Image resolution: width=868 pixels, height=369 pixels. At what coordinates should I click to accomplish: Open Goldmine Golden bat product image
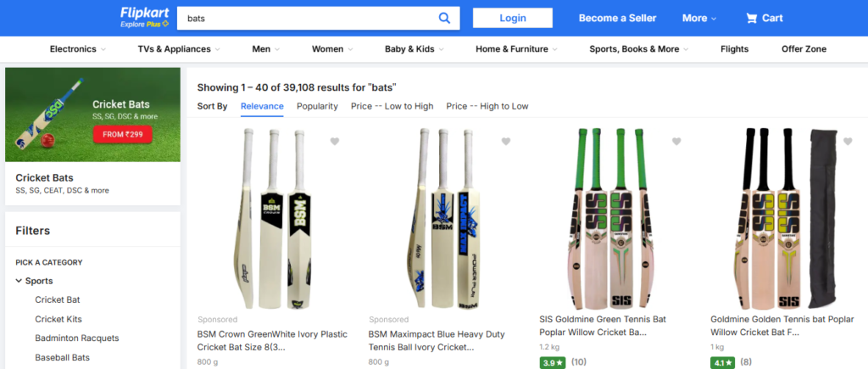tap(787, 219)
